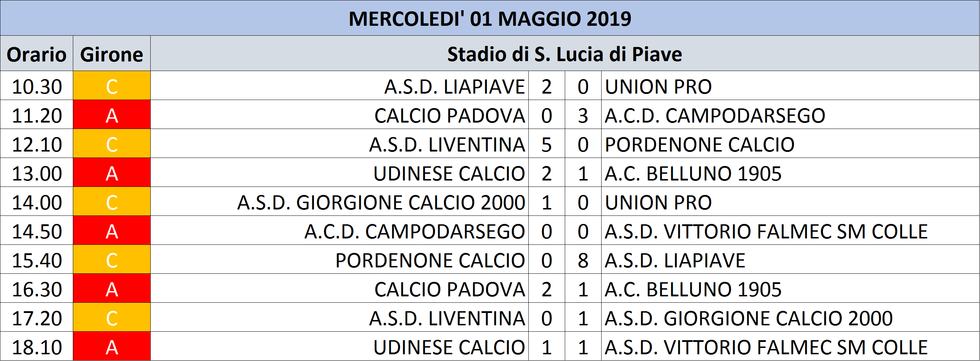Screen dimensions: 980x361
Task: Click the MERCOLEDI' 01 MAGGIO 2019 title cell
Action: (490, 18)
